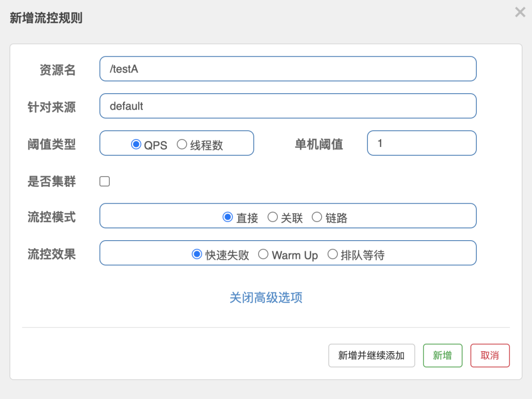The image size is (532, 399).
Task: Collapse options via 关闭高级选项 link
Action: tap(266, 297)
